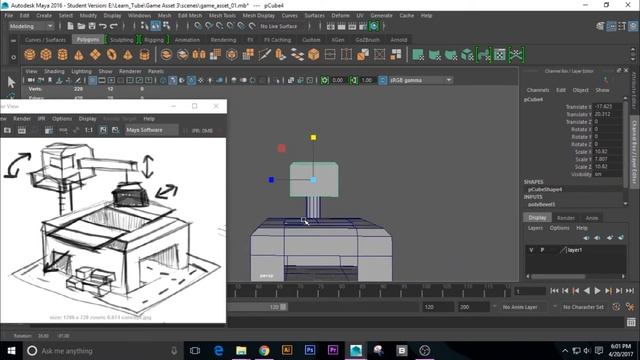
Task: Toggle the color management button beside sRGB gamma
Action: pos(382,80)
